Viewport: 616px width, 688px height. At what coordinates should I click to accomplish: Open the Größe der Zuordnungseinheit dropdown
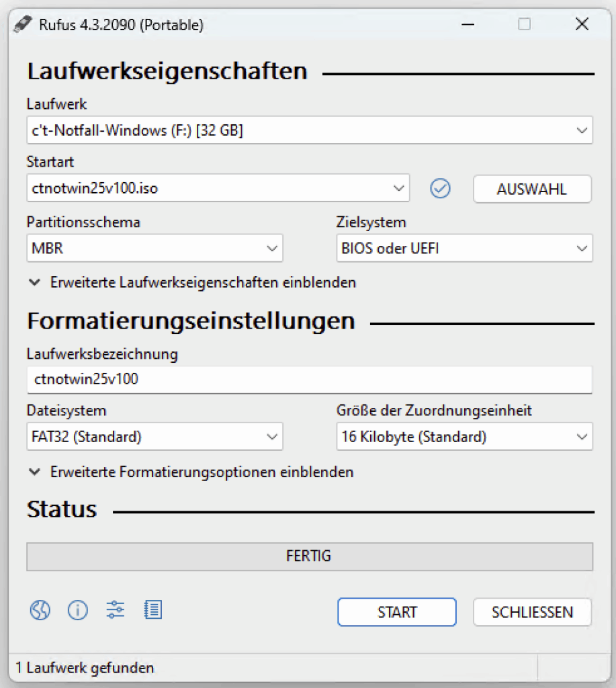(465, 437)
